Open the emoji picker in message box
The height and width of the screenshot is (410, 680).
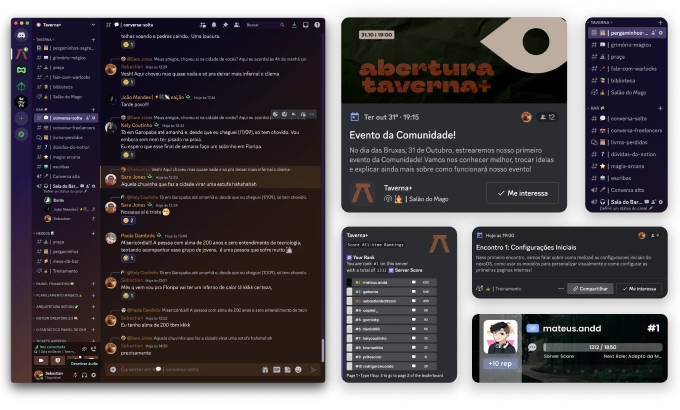(298, 370)
